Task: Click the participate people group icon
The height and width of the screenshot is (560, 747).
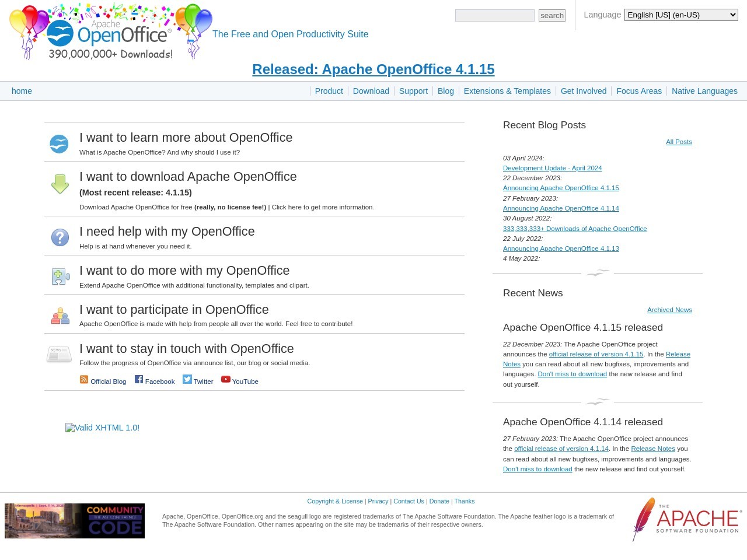Action: pyautogui.click(x=60, y=316)
